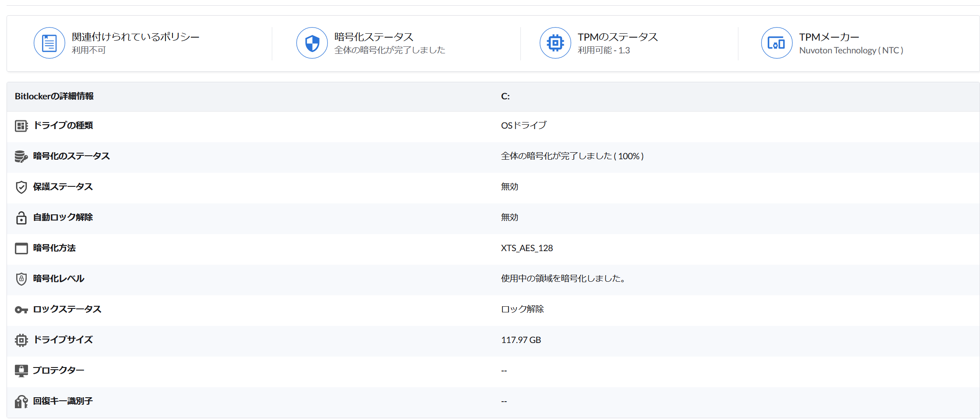Click the associated policy document icon
This screenshot has width=980, height=420.
click(x=49, y=43)
